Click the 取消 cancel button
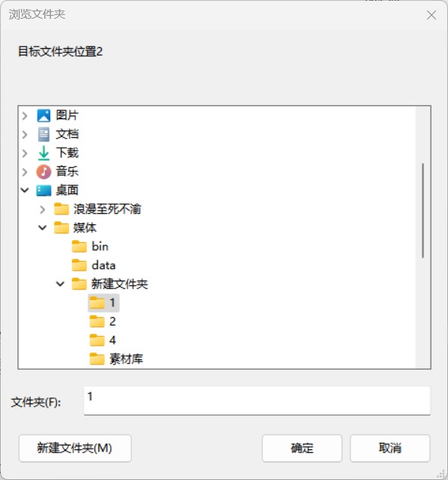This screenshot has height=480, width=448. [390, 448]
